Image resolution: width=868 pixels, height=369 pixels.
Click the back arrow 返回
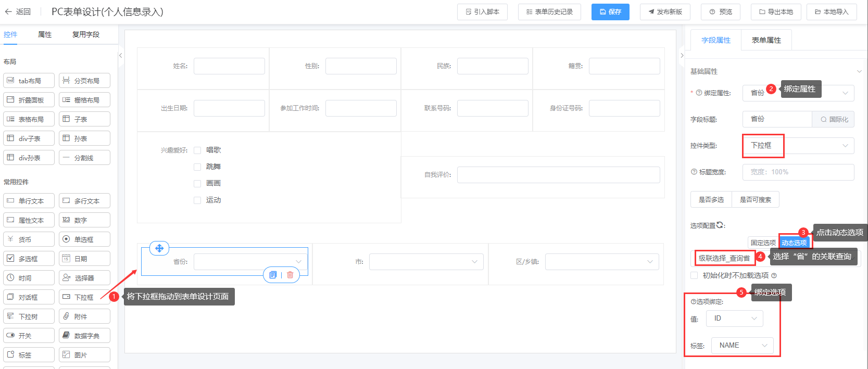point(18,11)
